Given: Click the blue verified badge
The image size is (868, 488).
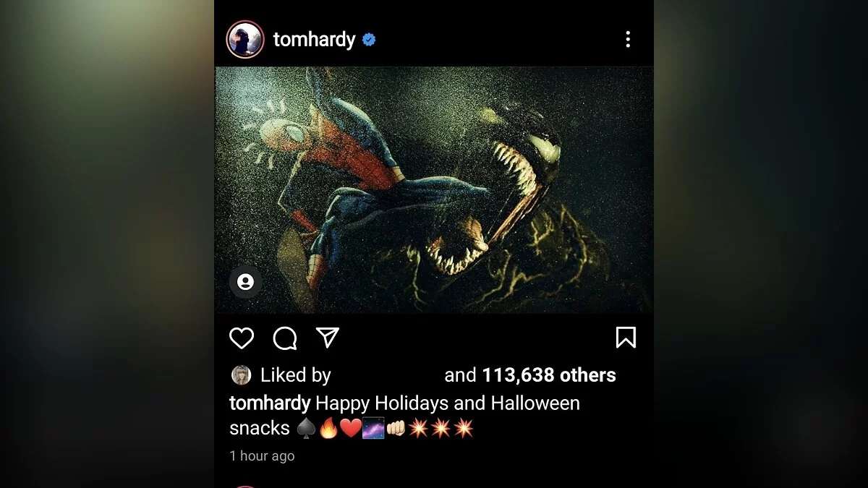Looking at the screenshot, I should pos(369,40).
